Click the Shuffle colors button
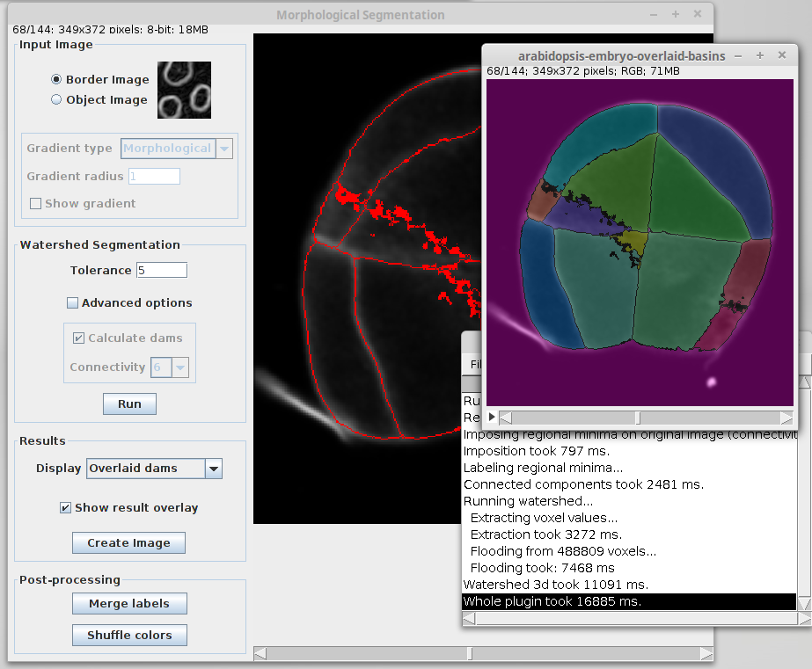Screen dimensions: 812x669 (129, 635)
